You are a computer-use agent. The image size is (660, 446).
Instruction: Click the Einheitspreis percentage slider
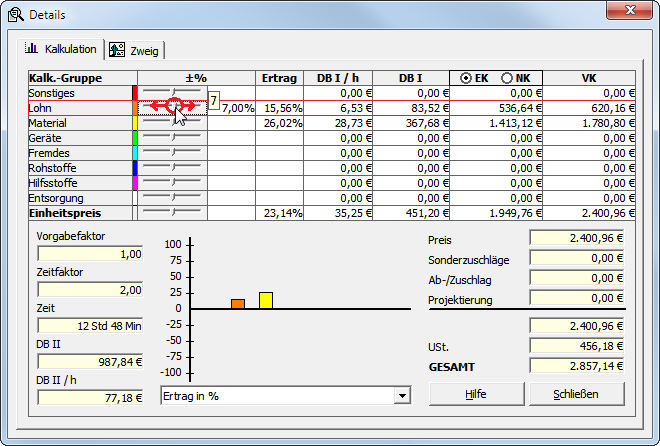pyautogui.click(x=172, y=213)
